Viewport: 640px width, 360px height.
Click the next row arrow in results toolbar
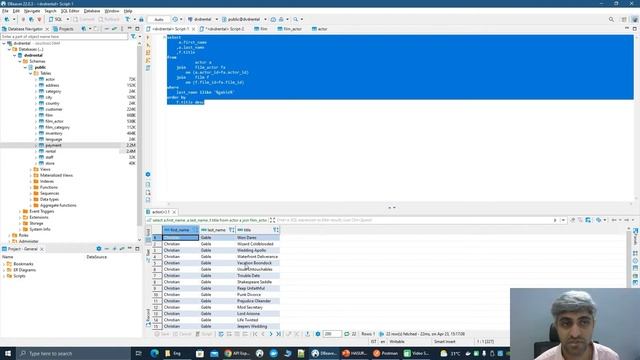click(271, 334)
